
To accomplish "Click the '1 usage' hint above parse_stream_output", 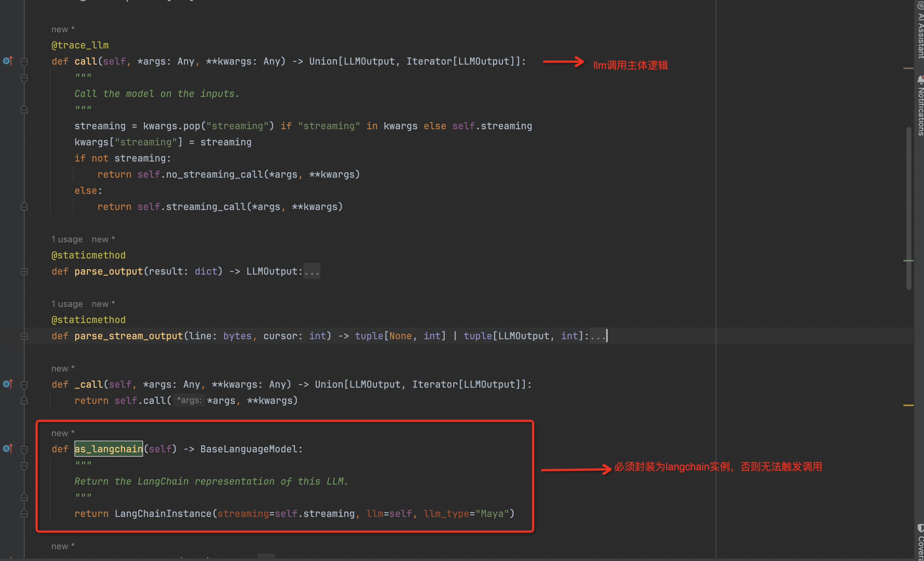I will tap(67, 304).
